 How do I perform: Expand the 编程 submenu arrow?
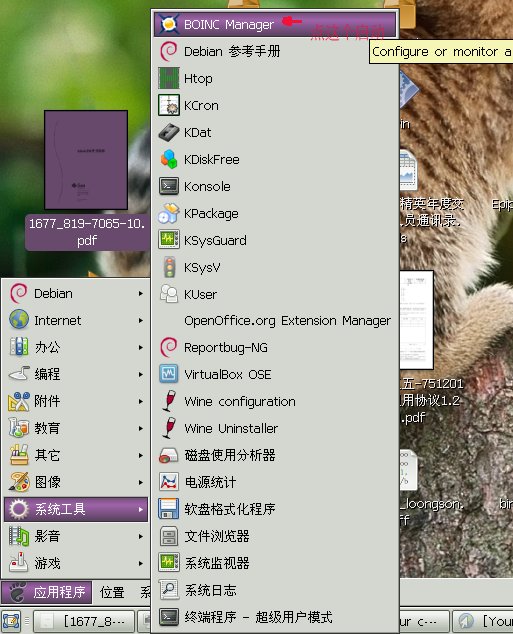140,374
